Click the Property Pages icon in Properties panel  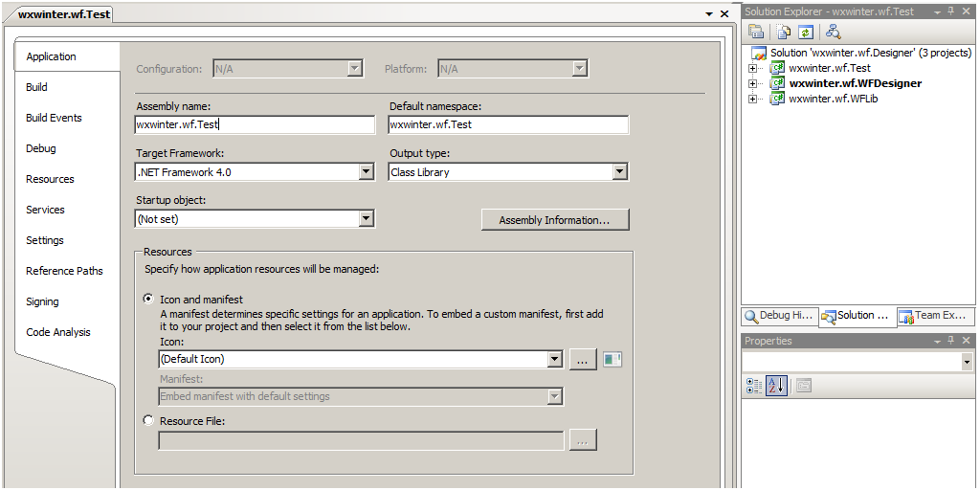[x=803, y=387]
